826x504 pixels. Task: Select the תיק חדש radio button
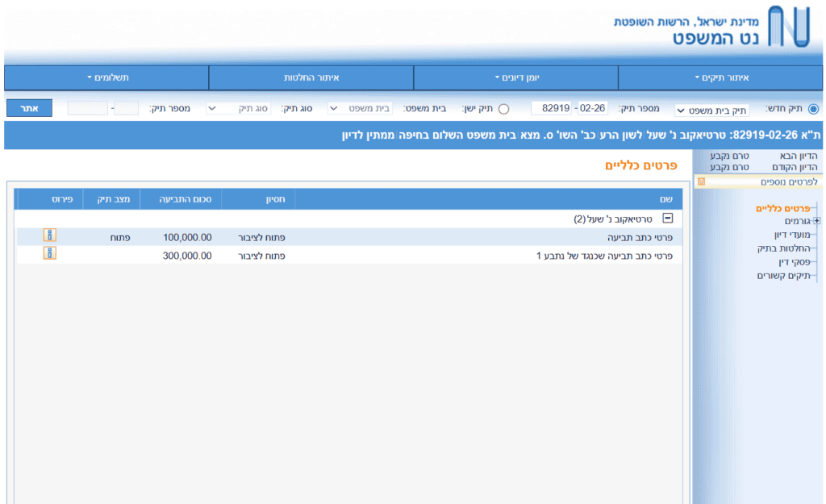pos(813,109)
